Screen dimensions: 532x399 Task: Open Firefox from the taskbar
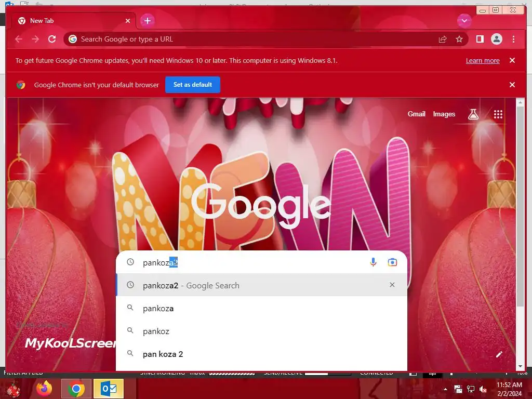pos(45,389)
